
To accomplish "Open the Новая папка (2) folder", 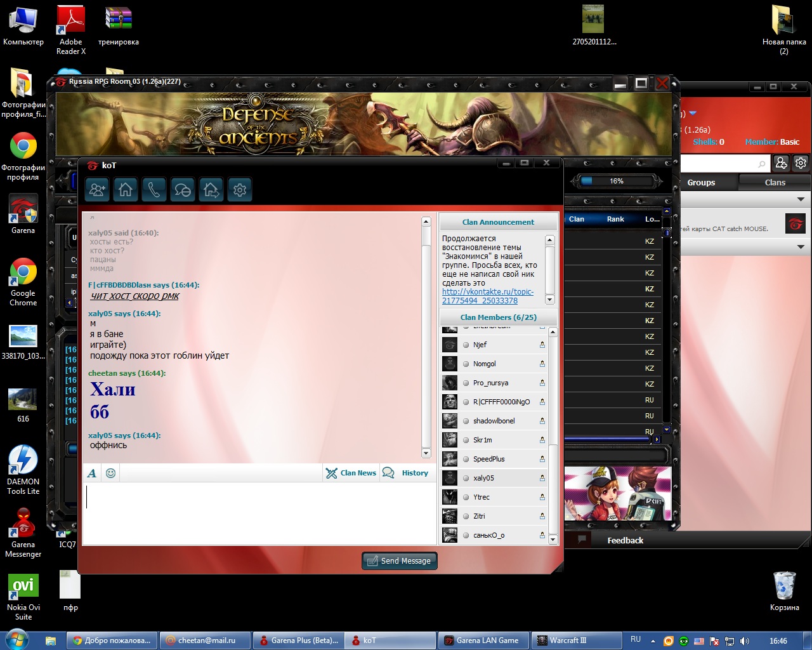I will (784, 30).
